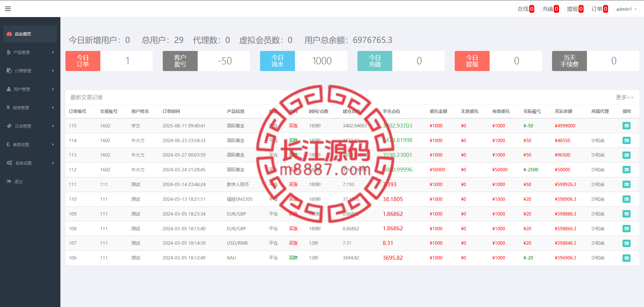Click the timestamp 2025-08-11 09:40:41
This screenshot has height=307, width=644.
click(x=184, y=126)
